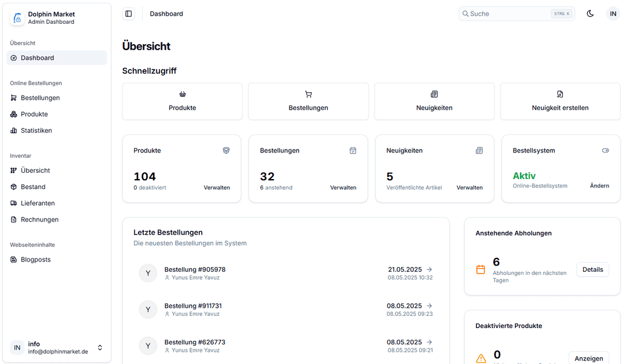Viewport: 626px width, 364px height.
Task: Click the 104 products count
Action: (144, 176)
